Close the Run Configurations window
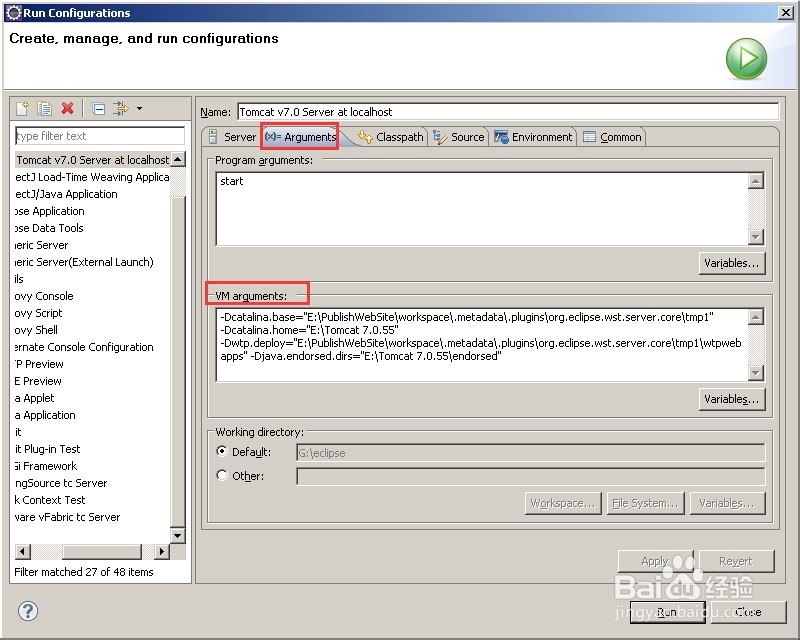The image size is (800, 640). coord(786,13)
